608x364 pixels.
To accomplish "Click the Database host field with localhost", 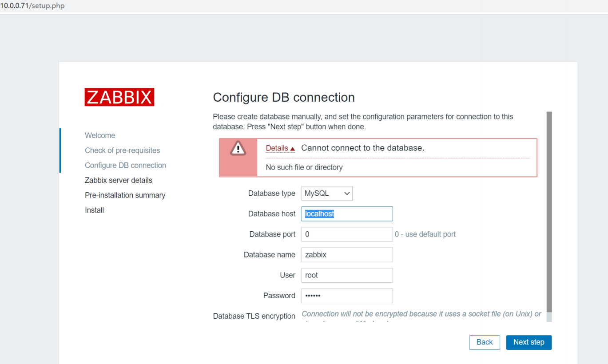I will click(347, 214).
